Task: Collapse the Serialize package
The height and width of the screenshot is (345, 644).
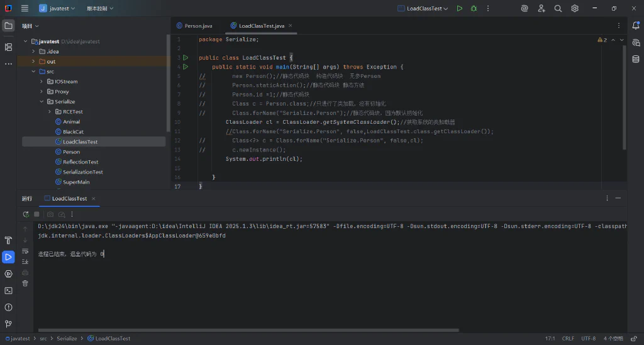Action: pos(42,102)
